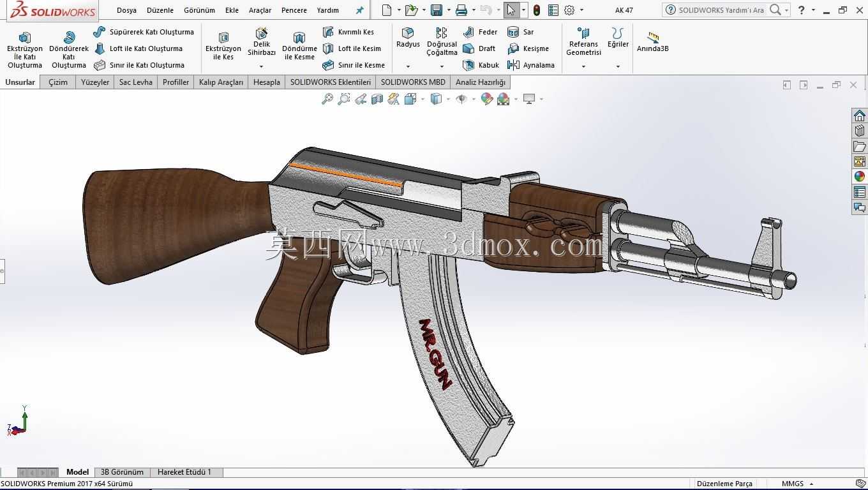This screenshot has width=868, height=490.
Task: Open the SOLIDWORKS Resources home pane
Action: pos(860,115)
